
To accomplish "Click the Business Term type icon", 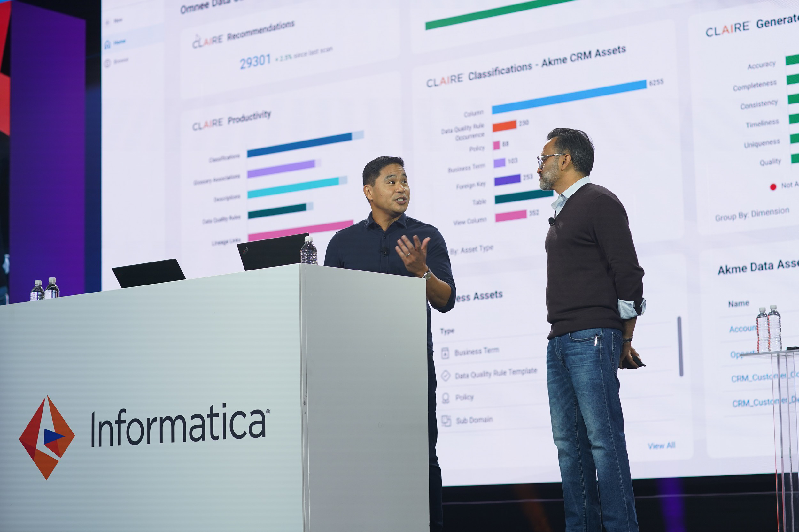I will 445,353.
